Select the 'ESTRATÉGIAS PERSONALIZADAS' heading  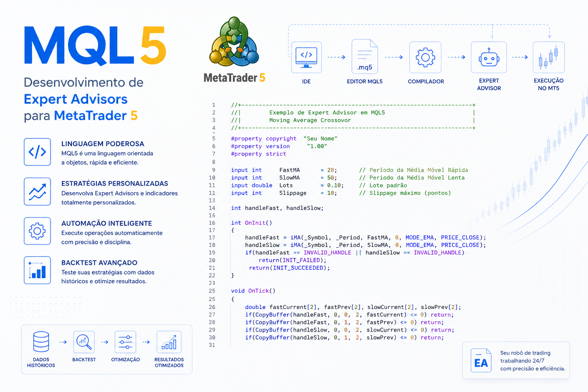(115, 184)
